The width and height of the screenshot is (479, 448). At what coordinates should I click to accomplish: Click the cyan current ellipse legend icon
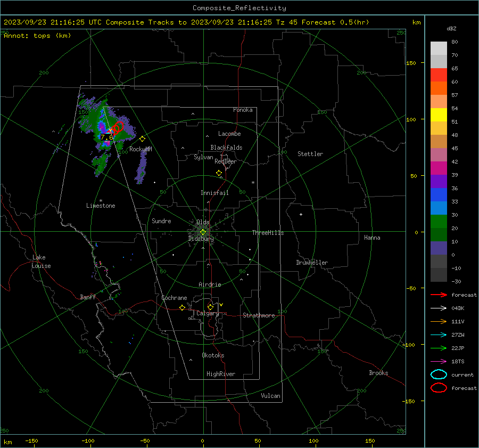(x=439, y=374)
